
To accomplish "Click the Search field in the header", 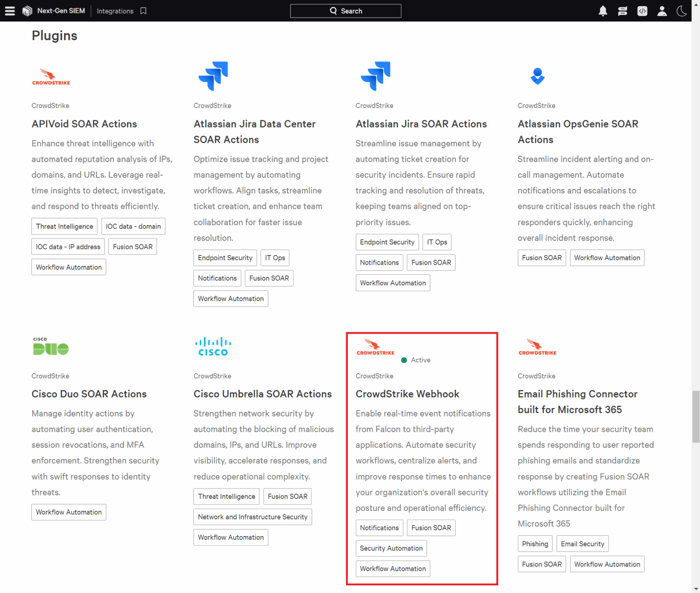I will point(345,11).
